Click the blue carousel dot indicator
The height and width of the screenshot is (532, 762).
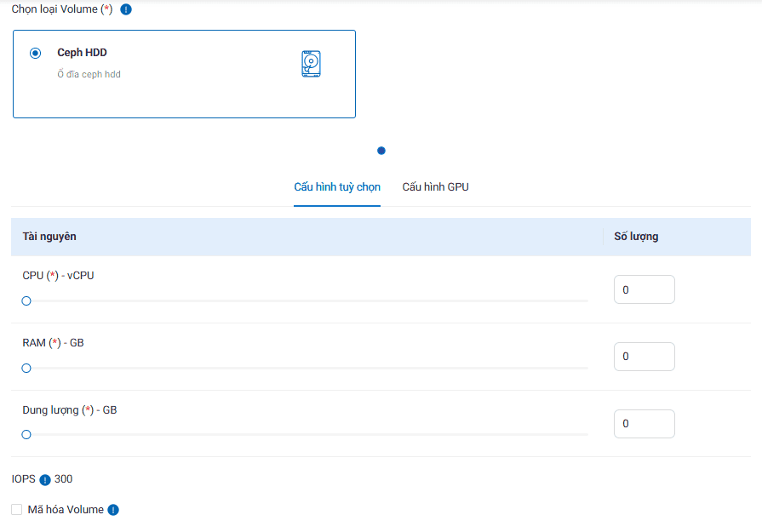[x=381, y=151]
